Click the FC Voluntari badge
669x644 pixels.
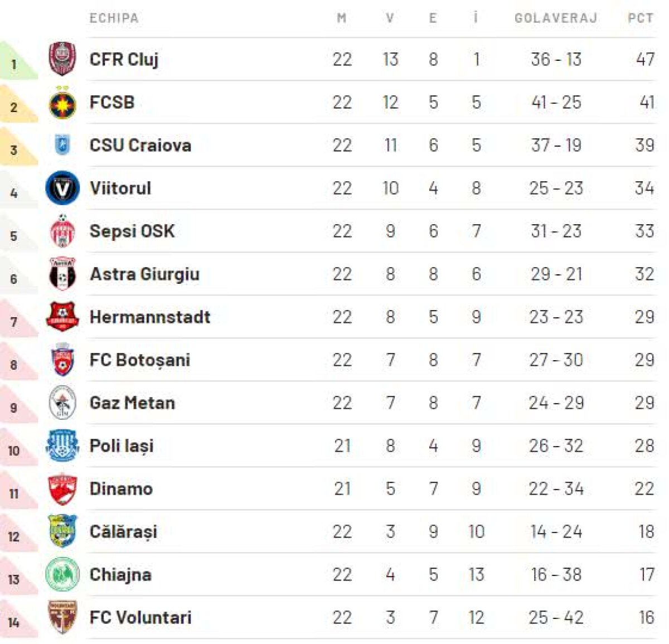click(x=62, y=617)
